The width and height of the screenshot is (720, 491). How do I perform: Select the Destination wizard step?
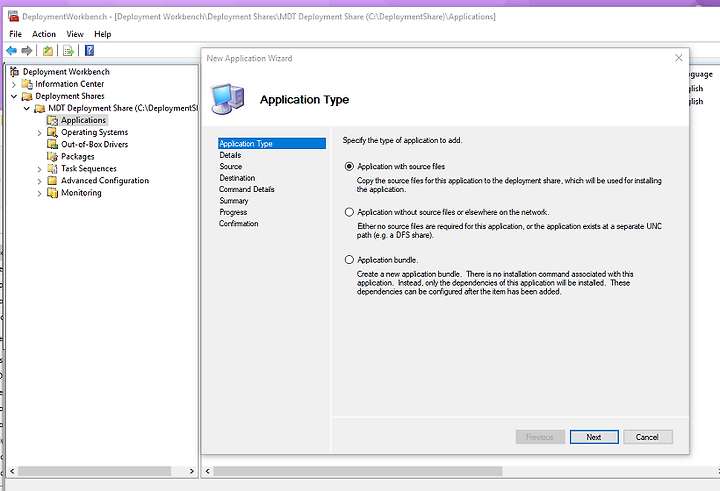pyautogui.click(x=237, y=178)
